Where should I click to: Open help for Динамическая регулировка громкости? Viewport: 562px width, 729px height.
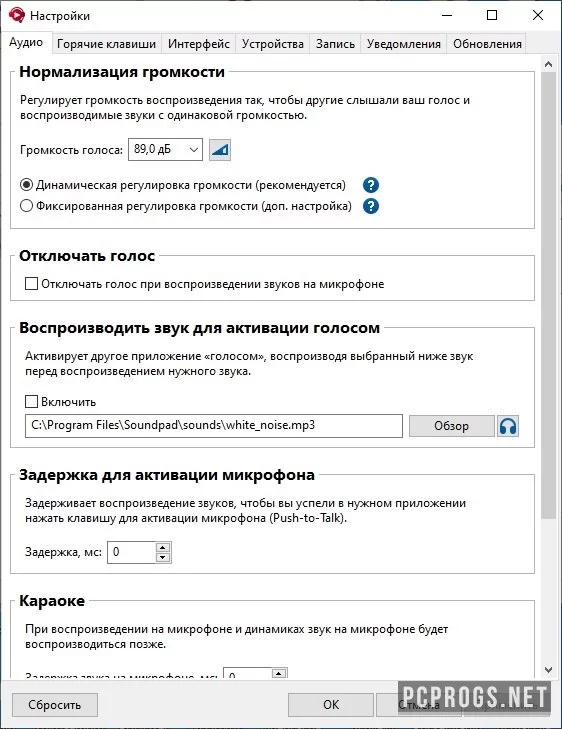(x=370, y=185)
